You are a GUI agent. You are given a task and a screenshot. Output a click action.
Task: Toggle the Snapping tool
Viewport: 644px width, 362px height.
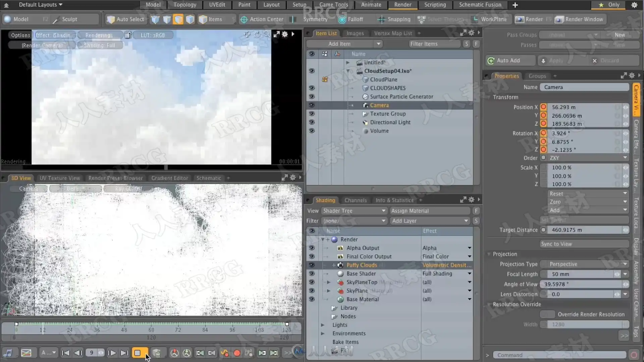pyautogui.click(x=394, y=19)
